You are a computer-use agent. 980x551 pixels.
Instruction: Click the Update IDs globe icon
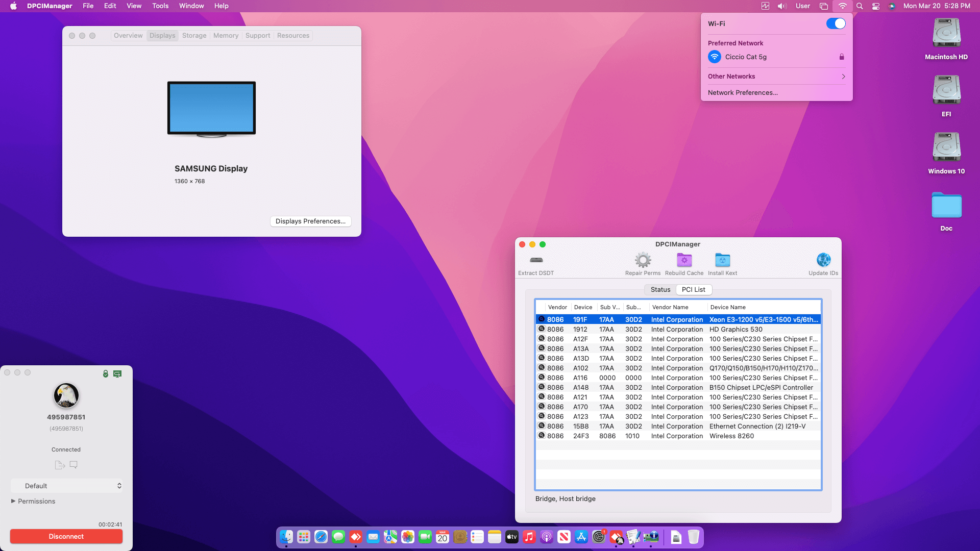[x=823, y=260]
